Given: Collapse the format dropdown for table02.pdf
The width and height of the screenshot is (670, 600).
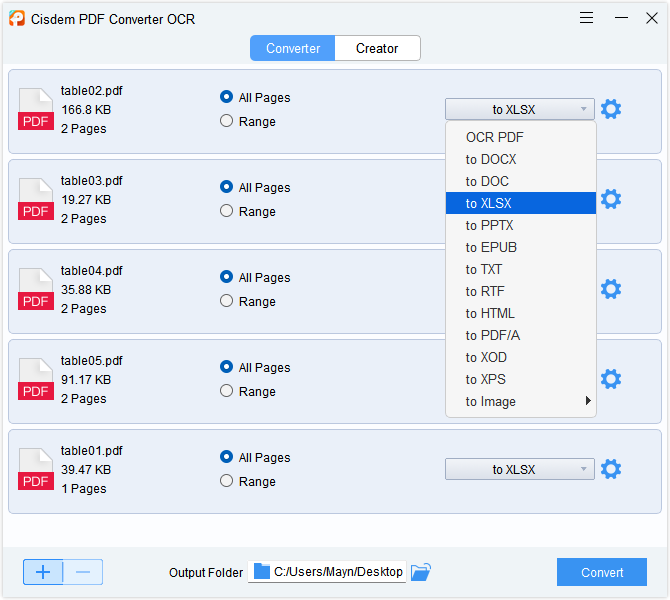Looking at the screenshot, I should (x=519, y=109).
